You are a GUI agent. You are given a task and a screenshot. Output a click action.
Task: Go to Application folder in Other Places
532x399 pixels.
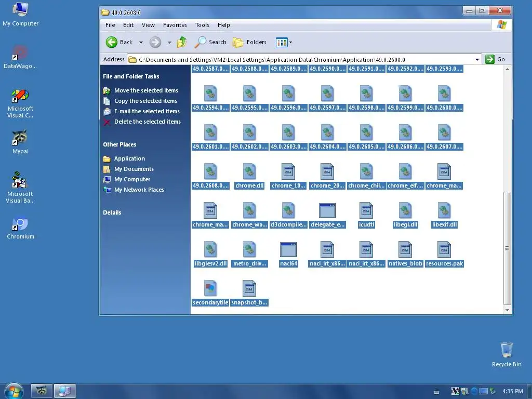(129, 158)
